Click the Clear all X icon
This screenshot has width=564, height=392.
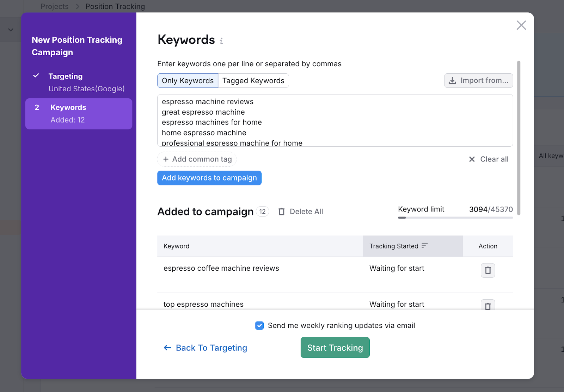[472, 159]
